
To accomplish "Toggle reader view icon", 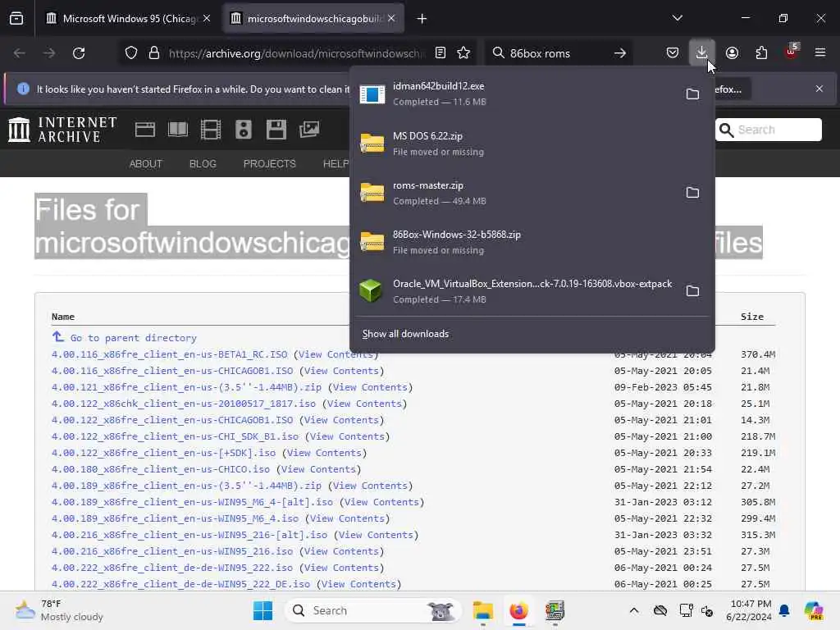I will tap(441, 53).
